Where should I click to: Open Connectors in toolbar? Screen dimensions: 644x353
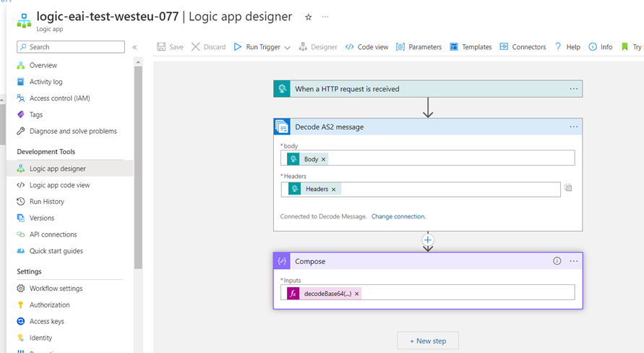coord(523,47)
